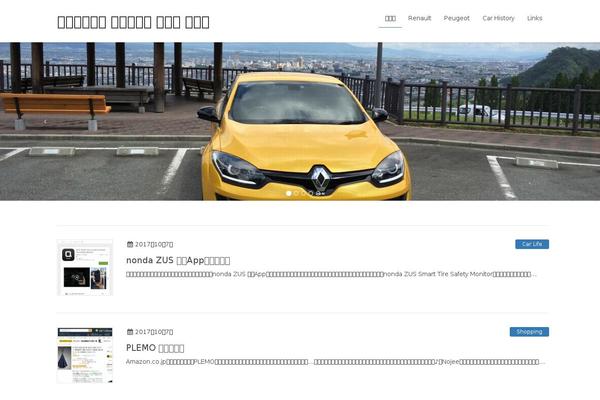Open the PLEMO article thumbnail
The image size is (600, 400).
(85, 355)
